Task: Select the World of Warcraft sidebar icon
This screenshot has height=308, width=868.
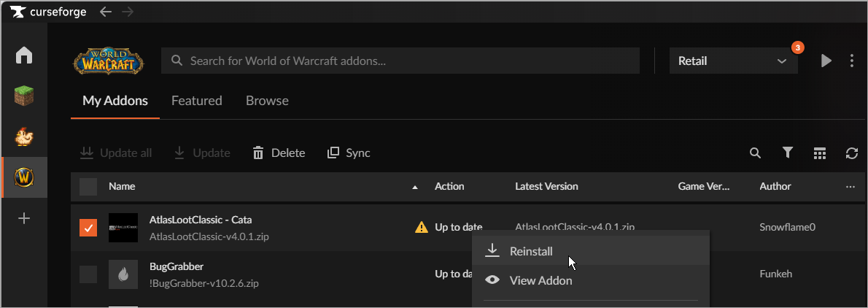Action: click(x=24, y=178)
